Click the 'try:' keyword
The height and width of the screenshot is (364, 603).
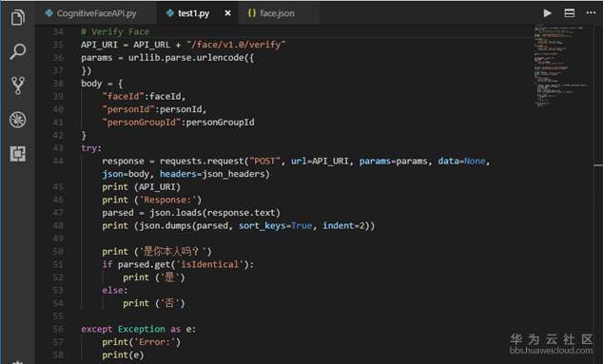tap(91, 148)
